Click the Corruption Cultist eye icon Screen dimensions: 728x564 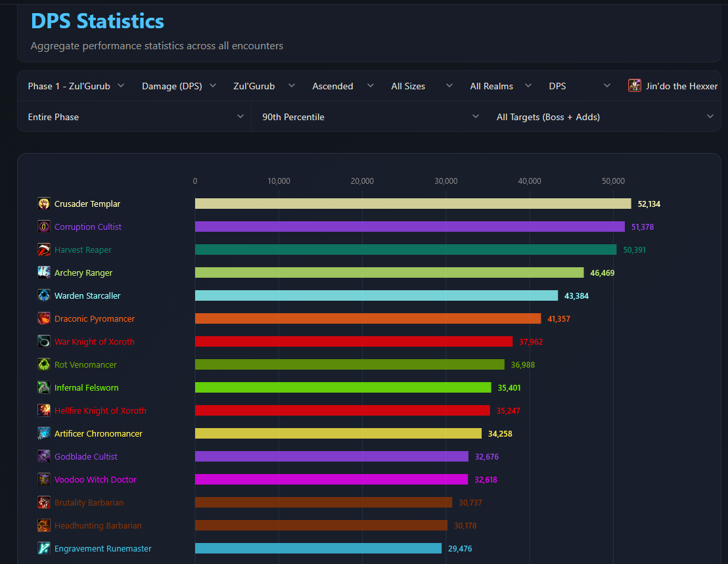(43, 227)
